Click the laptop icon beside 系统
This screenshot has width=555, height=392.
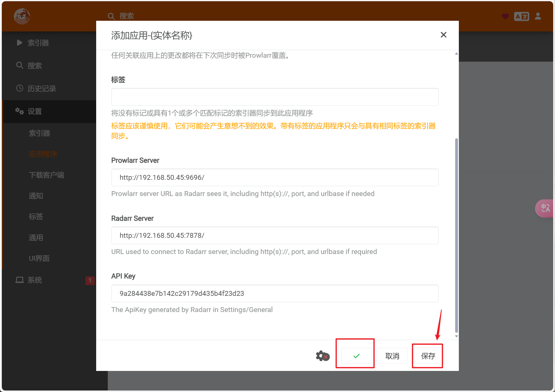(x=20, y=280)
